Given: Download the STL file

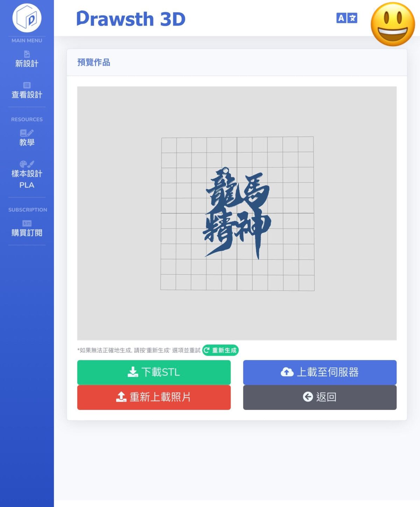Looking at the screenshot, I should click(x=154, y=372).
